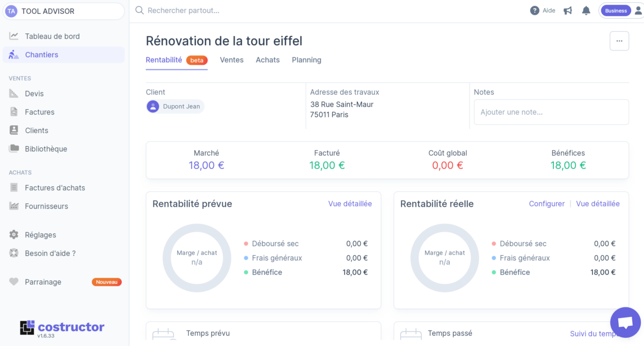Screen dimensions: 644x346
Task: Open the Chantiers section in sidebar
Action: [41, 54]
